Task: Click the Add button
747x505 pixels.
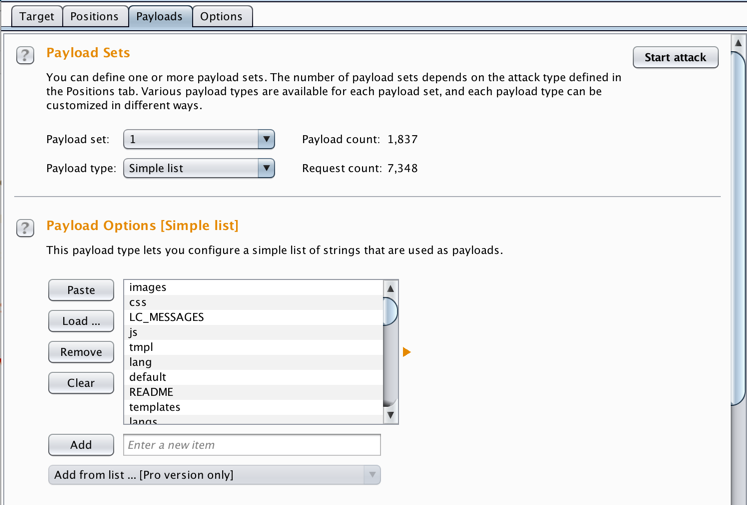Action: tap(81, 445)
